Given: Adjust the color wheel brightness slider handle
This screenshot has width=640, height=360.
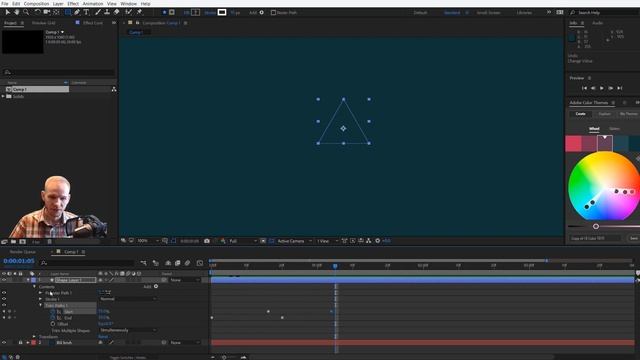Looking at the screenshot, I should click(596, 226).
